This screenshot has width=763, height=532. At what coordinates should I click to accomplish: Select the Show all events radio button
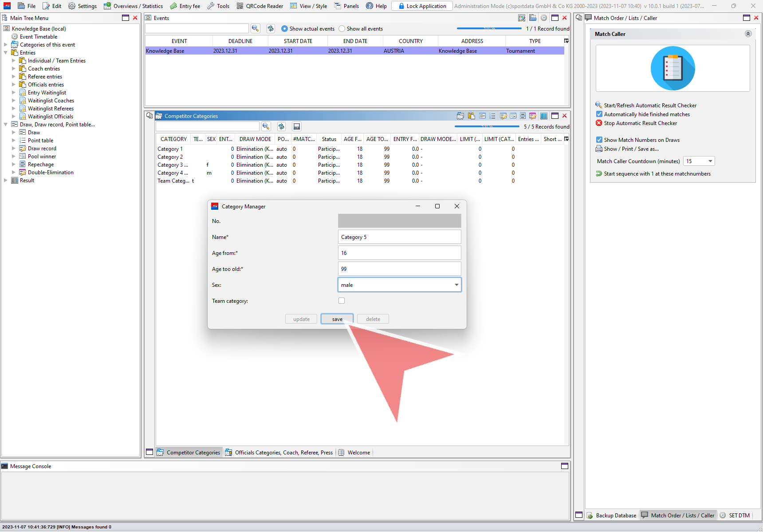pos(342,29)
